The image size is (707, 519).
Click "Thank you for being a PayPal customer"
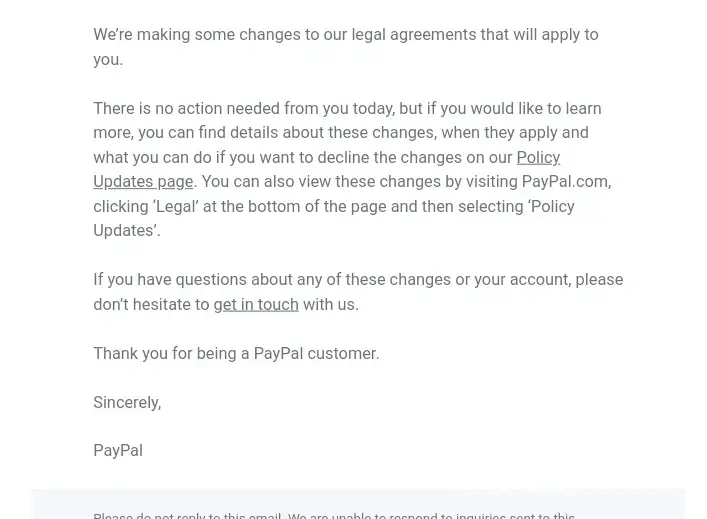point(236,353)
